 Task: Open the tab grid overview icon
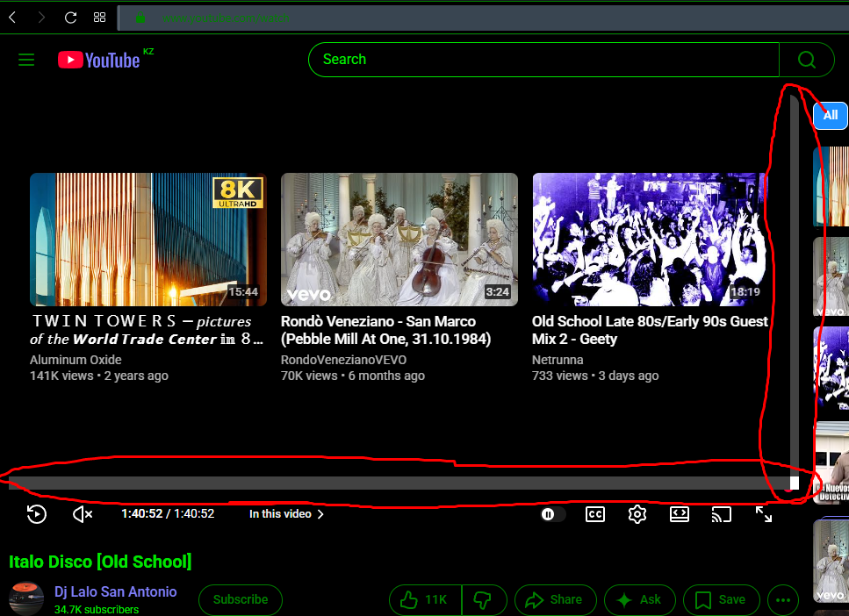point(99,18)
